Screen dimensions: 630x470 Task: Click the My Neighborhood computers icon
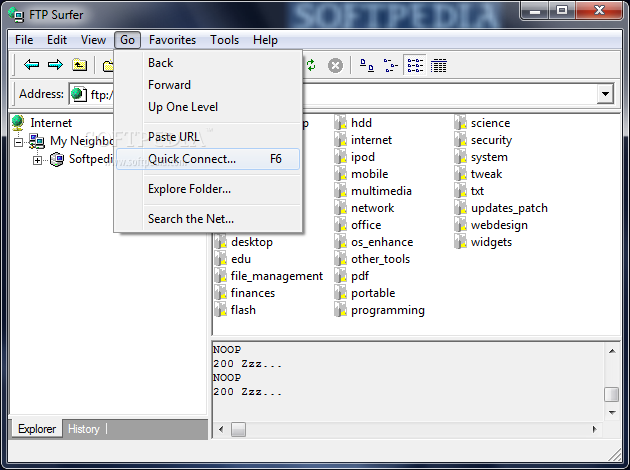coord(37,141)
